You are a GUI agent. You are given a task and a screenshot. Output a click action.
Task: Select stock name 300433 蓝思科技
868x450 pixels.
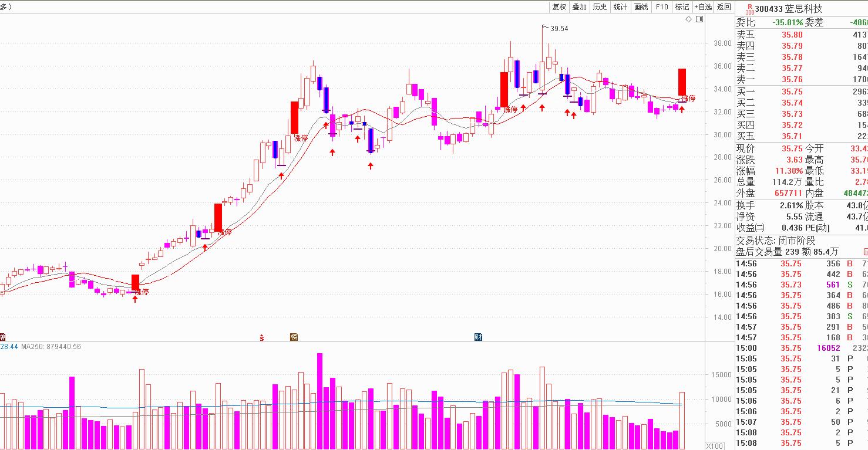tap(789, 9)
